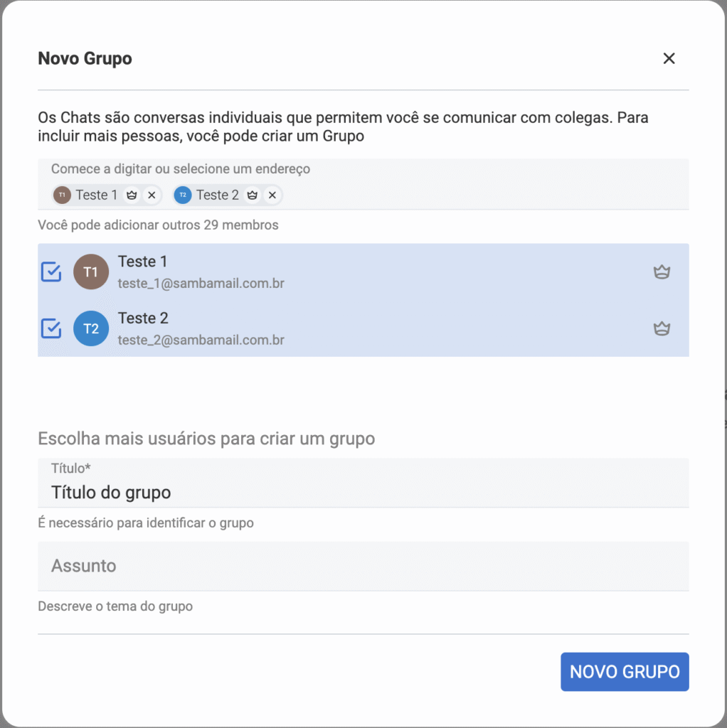Click the Assunto input field

[x=363, y=566]
